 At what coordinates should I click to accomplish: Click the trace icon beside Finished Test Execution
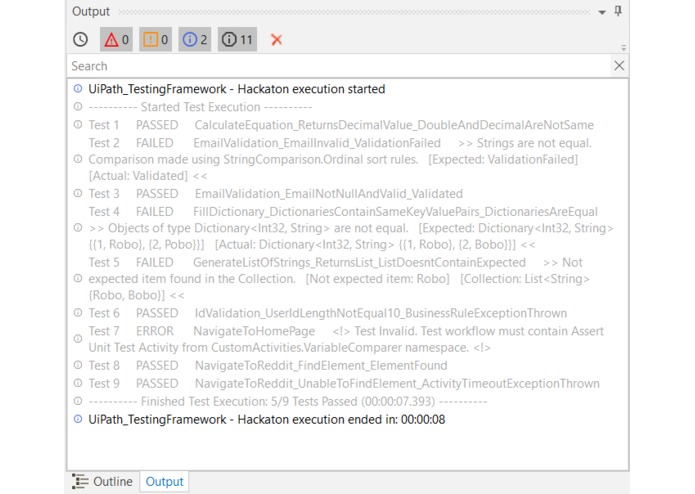point(78,401)
